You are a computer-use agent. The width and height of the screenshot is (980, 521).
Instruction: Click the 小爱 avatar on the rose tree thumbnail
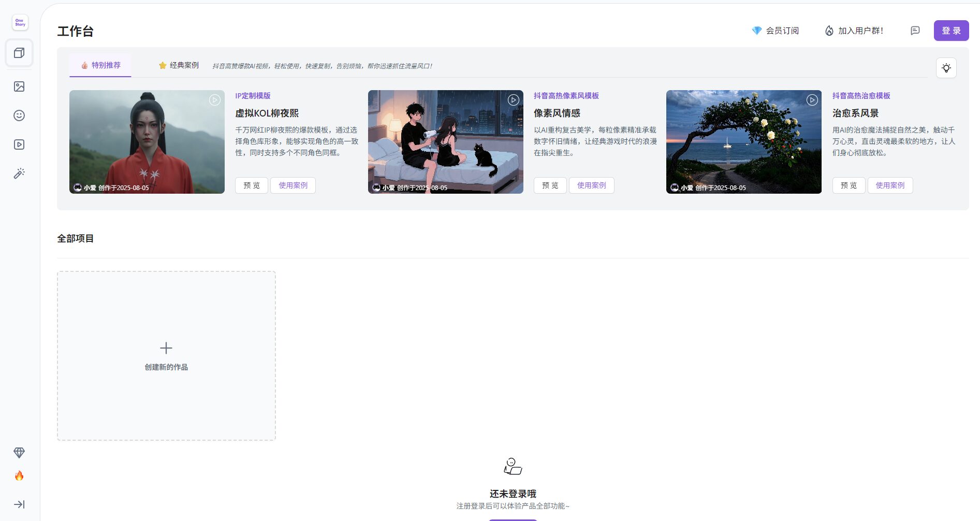675,187
